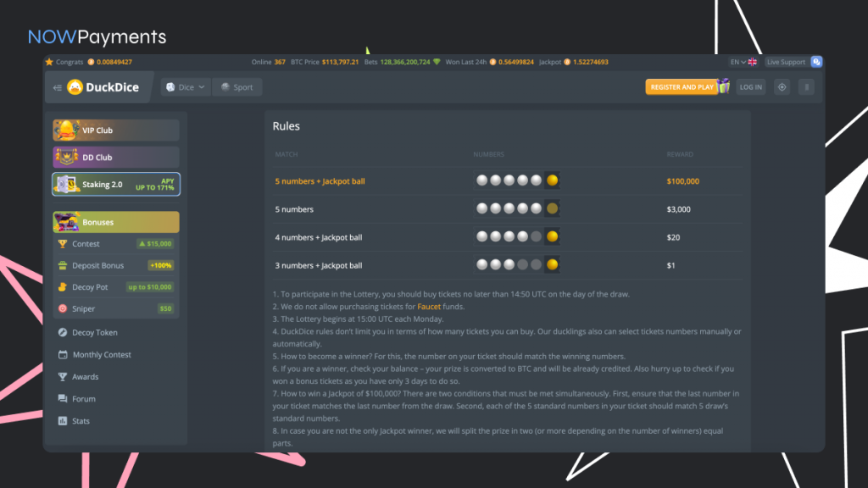Open the DD Club banner
868x488 pixels.
[115, 157]
